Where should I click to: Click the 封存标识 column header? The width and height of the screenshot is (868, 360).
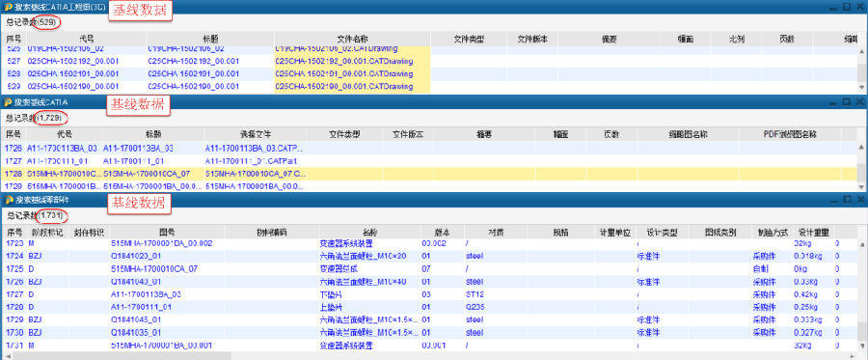(x=89, y=232)
